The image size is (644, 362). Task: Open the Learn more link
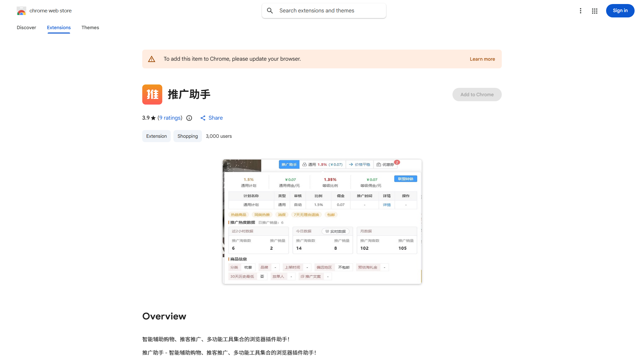tap(482, 59)
